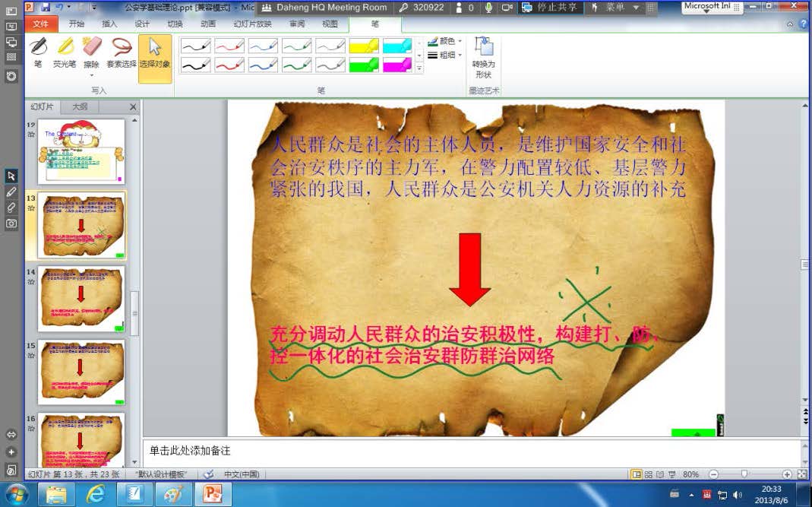Start slideshow from status bar icon
This screenshot has width=812, height=507.
click(x=672, y=474)
